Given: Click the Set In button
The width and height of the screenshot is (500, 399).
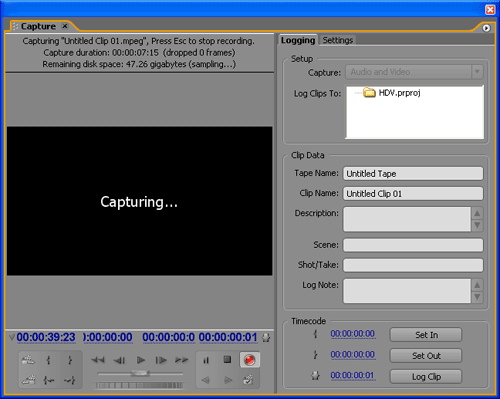Looking at the screenshot, I should point(426,335).
